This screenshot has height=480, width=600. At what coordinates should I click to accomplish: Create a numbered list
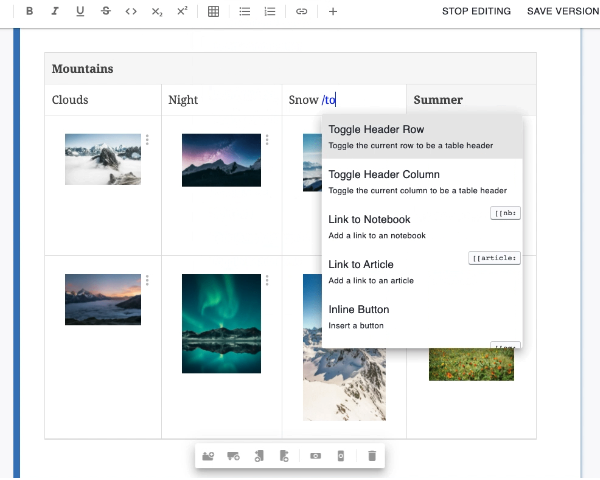click(270, 12)
